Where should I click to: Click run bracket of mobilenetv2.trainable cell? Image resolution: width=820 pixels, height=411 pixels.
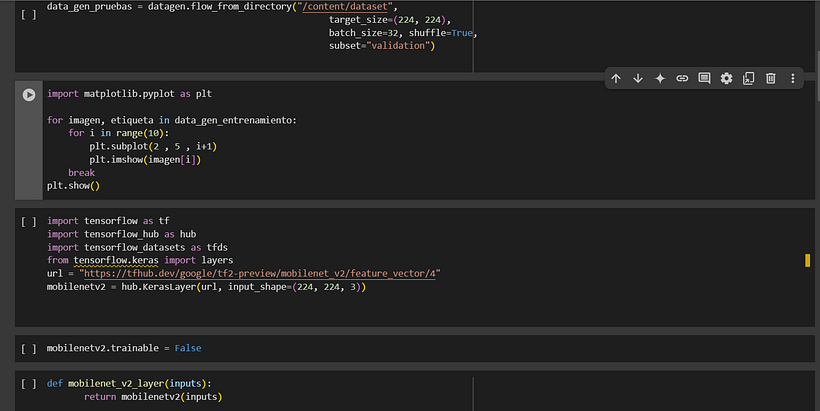(x=29, y=349)
